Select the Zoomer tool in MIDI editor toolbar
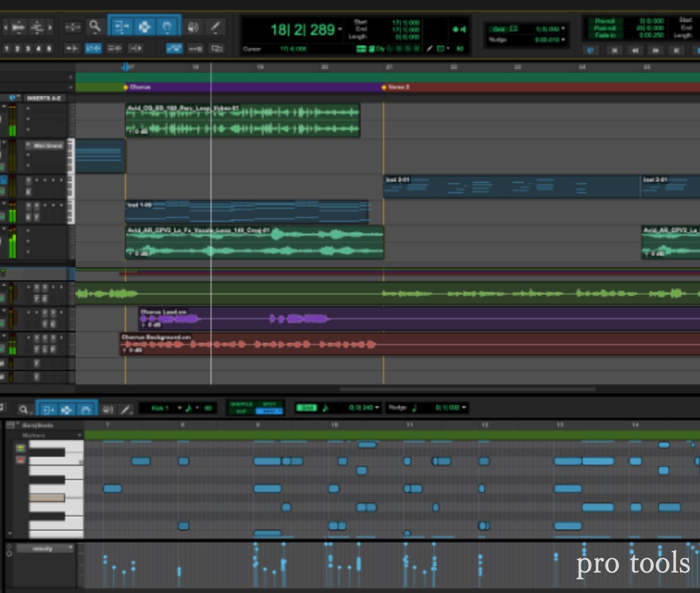 click(x=23, y=410)
